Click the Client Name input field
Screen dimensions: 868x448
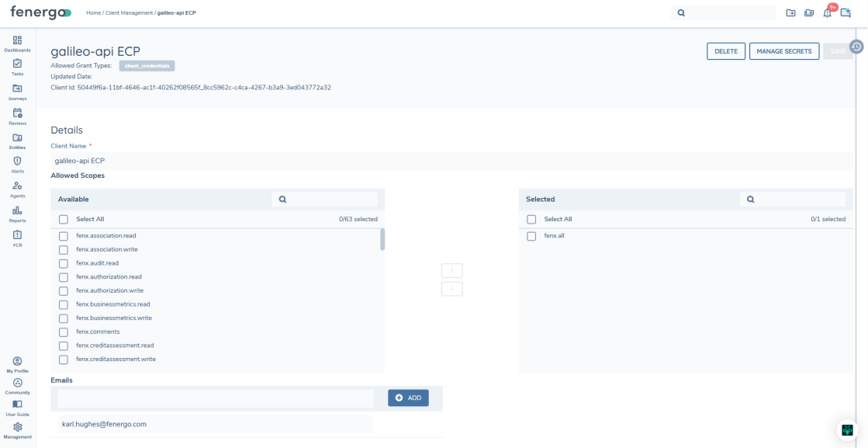(x=451, y=161)
